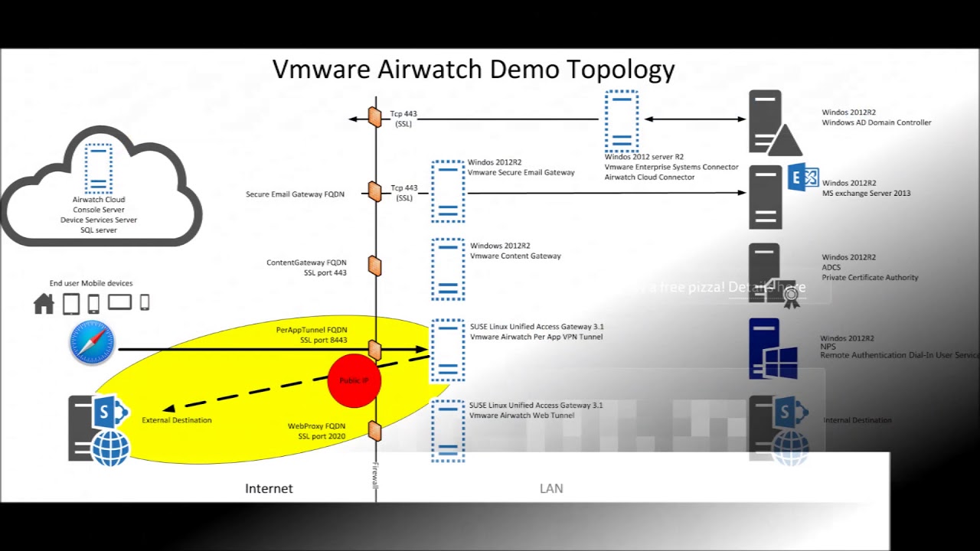Image resolution: width=980 pixels, height=551 pixels.
Task: Select the Airwatch Web Tunnel server icon
Action: (x=448, y=431)
